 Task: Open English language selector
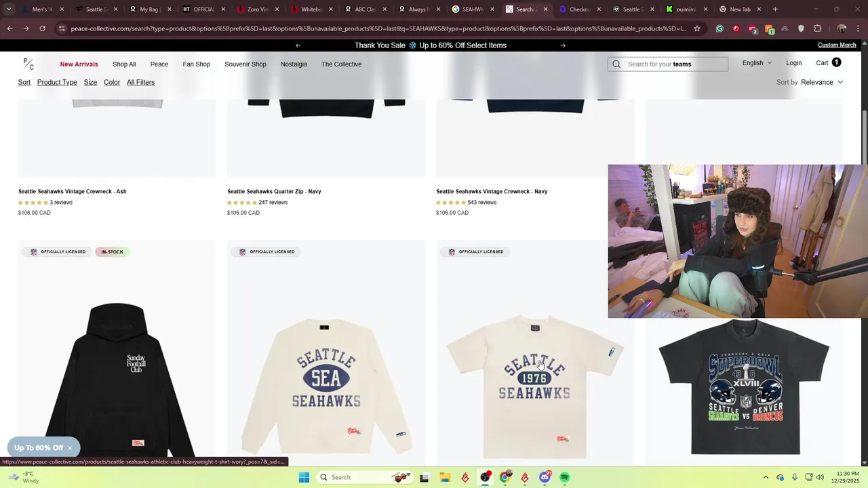coord(757,63)
